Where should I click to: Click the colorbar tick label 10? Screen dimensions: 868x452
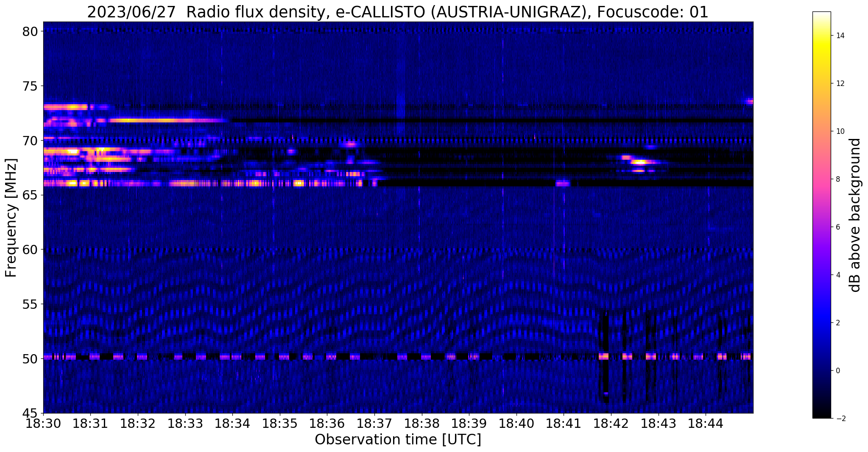click(840, 131)
